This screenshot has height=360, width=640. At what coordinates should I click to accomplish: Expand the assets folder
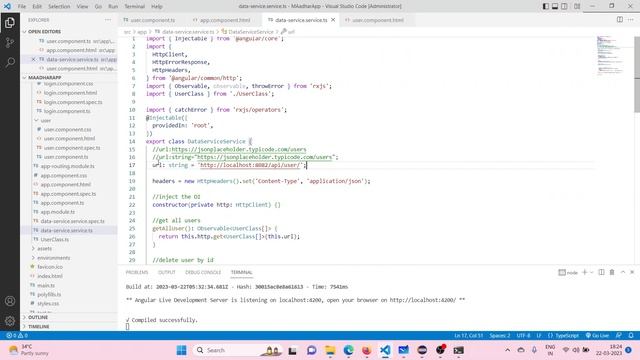click(x=44, y=249)
